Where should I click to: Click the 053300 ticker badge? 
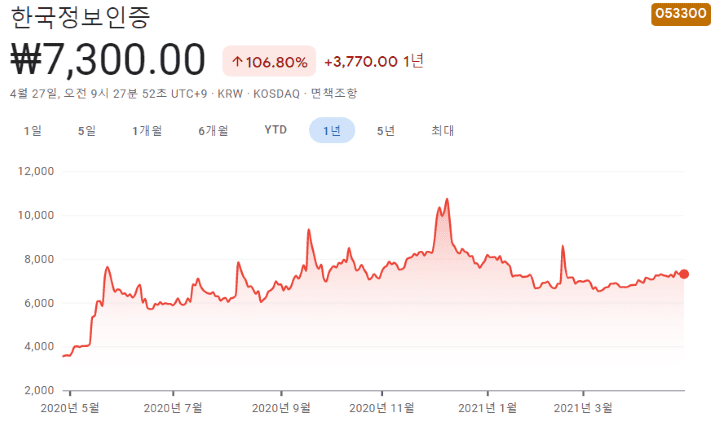(681, 14)
